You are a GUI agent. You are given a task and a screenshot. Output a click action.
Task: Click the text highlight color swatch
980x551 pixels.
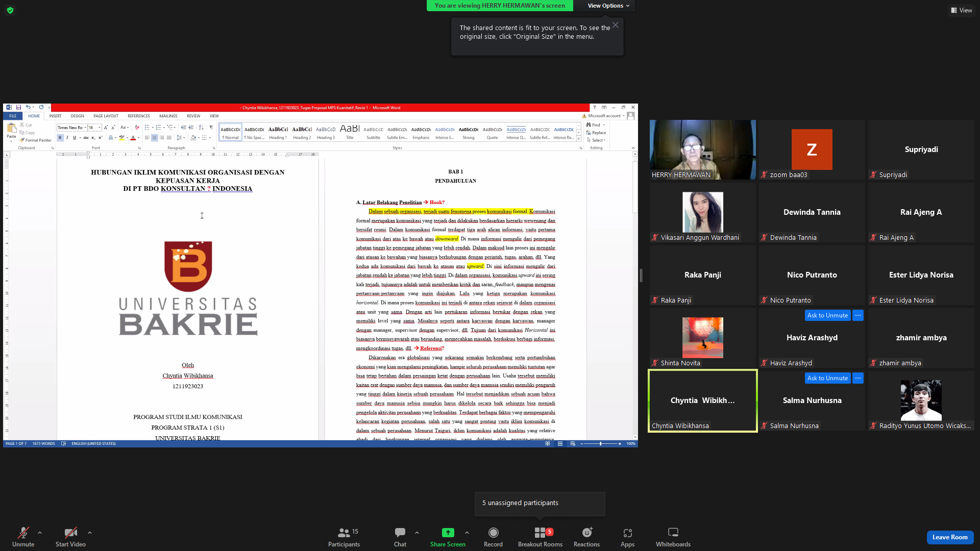click(121, 138)
